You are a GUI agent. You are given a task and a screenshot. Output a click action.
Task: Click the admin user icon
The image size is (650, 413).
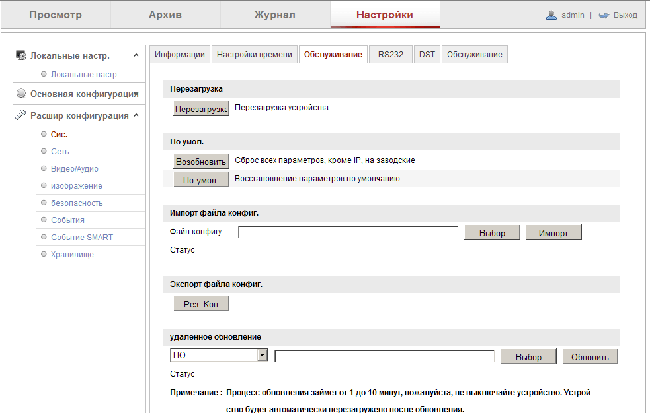tap(551, 15)
